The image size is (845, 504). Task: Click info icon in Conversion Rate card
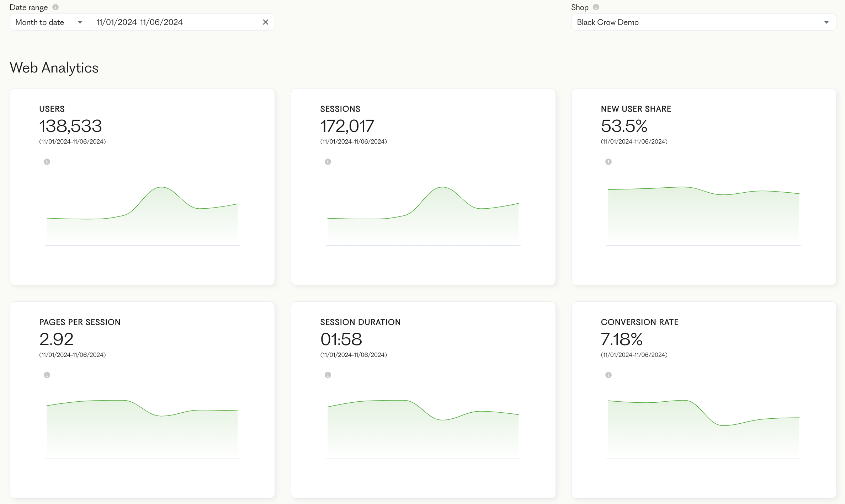point(608,375)
